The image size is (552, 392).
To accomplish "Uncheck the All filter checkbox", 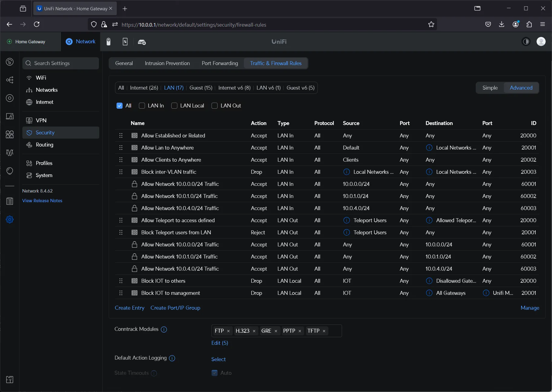I will (x=119, y=106).
